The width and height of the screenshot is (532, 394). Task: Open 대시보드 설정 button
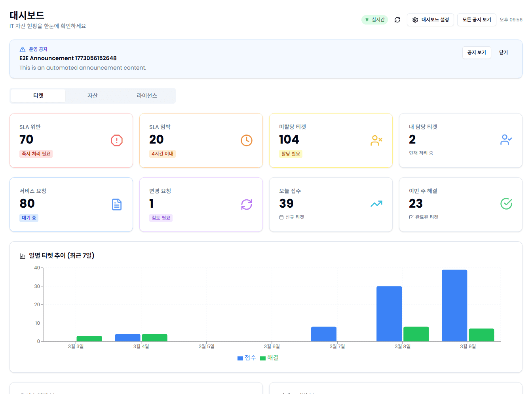tap(430, 20)
